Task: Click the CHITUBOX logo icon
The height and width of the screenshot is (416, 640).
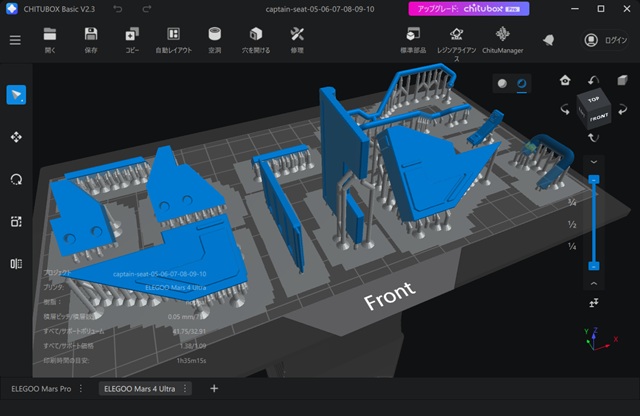Action: point(12,9)
